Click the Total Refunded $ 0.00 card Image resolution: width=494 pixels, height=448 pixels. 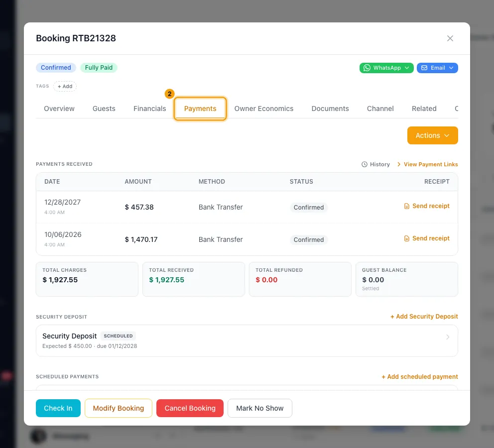pos(300,279)
